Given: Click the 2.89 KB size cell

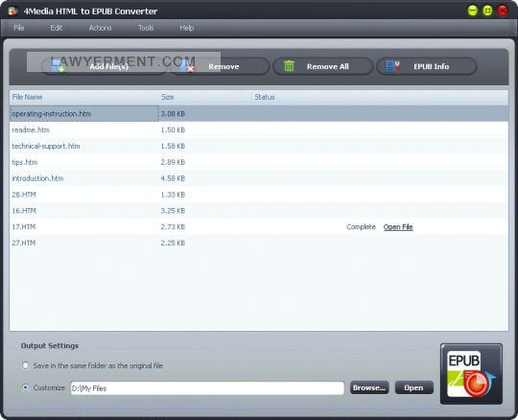Looking at the screenshot, I should pyautogui.click(x=173, y=162).
